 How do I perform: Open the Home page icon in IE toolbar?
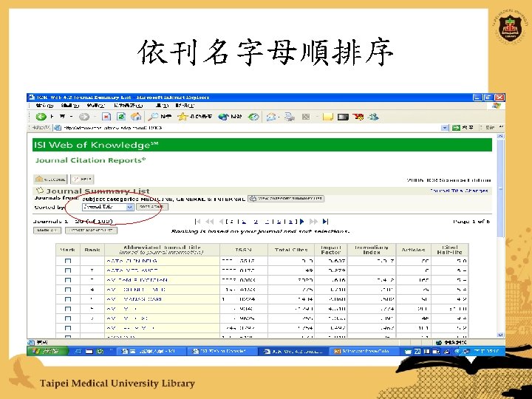pos(136,117)
